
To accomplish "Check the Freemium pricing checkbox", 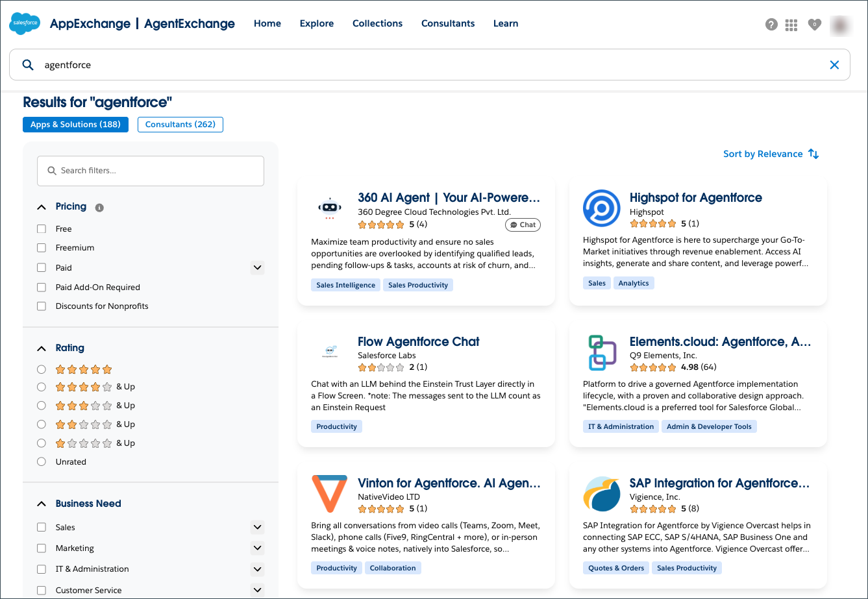I will coord(42,248).
